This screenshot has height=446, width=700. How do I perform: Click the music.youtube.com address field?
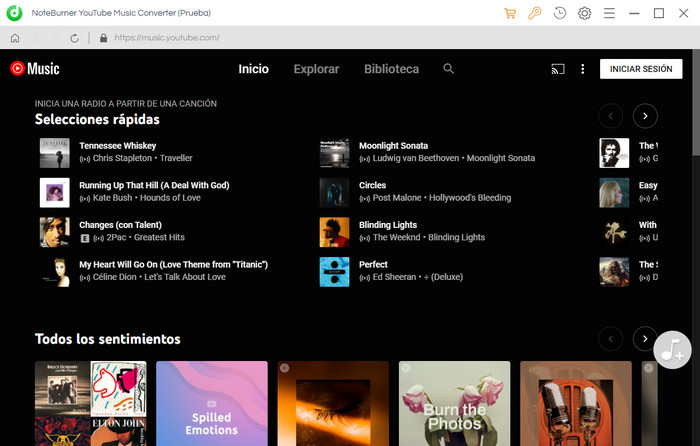tap(167, 38)
